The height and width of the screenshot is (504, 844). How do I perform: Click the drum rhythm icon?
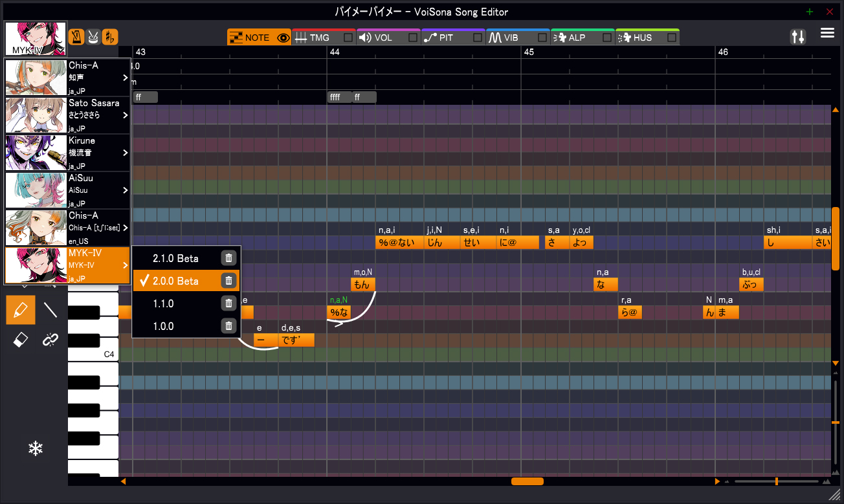click(93, 37)
